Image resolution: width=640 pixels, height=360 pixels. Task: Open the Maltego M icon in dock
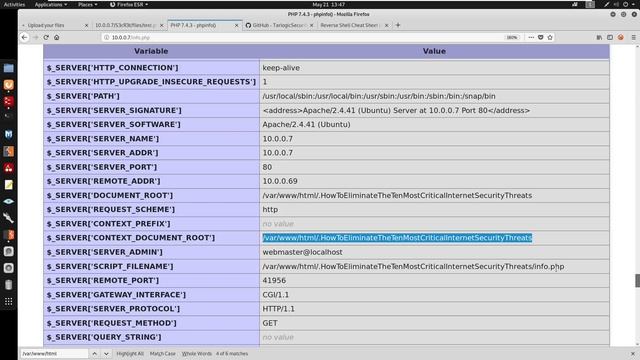click(x=9, y=134)
